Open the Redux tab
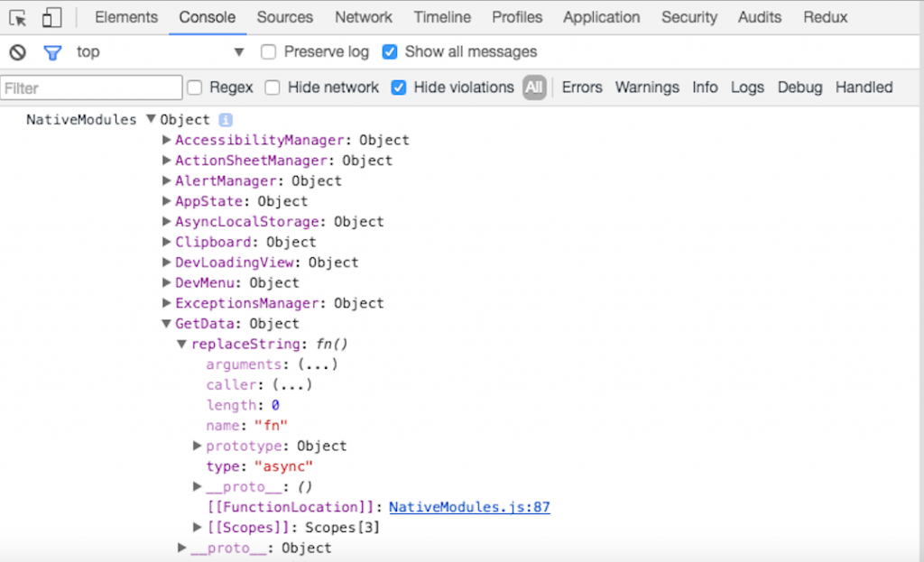924x562 pixels. point(825,17)
